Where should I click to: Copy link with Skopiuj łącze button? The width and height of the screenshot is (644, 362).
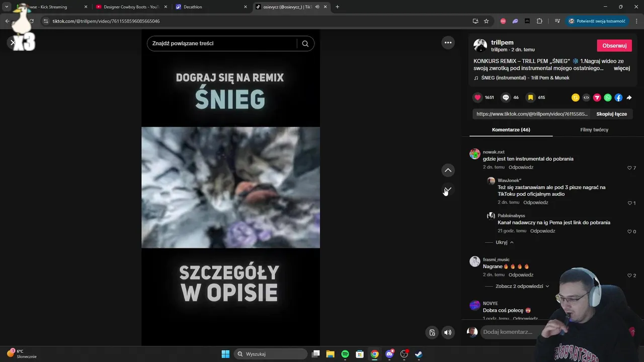611,114
